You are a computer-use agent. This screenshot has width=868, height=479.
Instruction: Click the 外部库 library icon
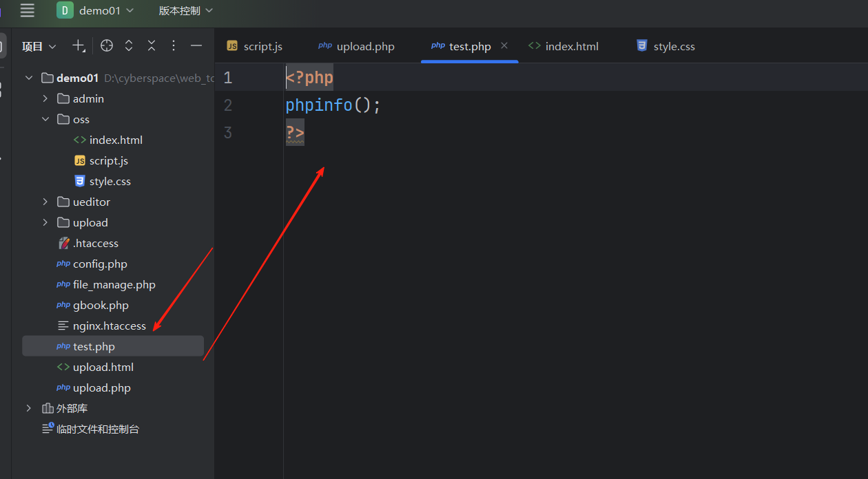pos(48,408)
